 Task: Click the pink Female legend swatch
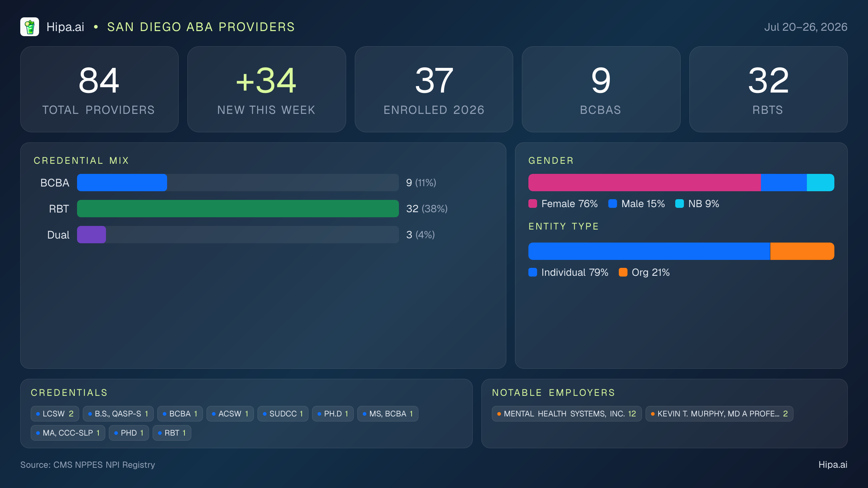click(x=533, y=204)
